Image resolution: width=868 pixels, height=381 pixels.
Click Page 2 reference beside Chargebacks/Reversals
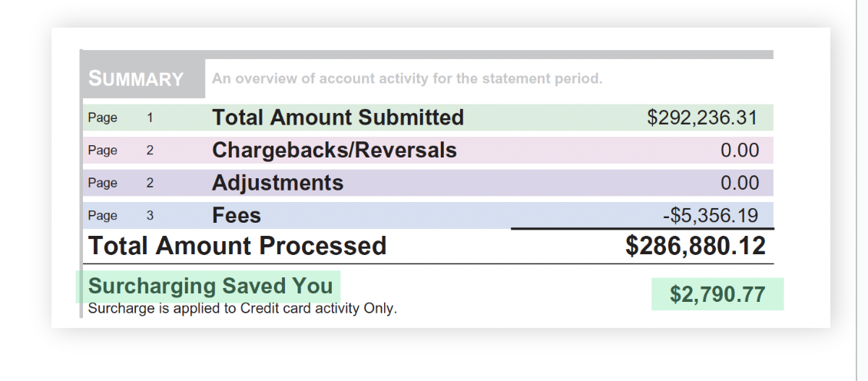coord(121,150)
